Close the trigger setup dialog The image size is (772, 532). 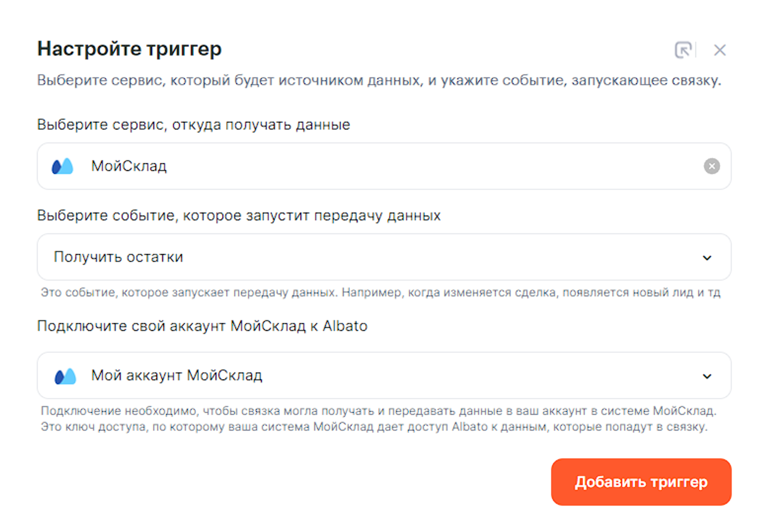[x=720, y=50]
